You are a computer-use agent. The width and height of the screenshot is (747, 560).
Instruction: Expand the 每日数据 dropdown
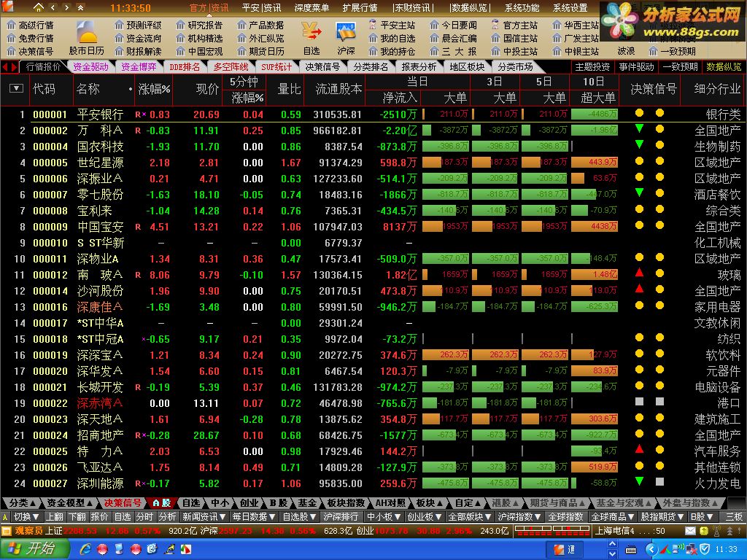click(x=254, y=517)
